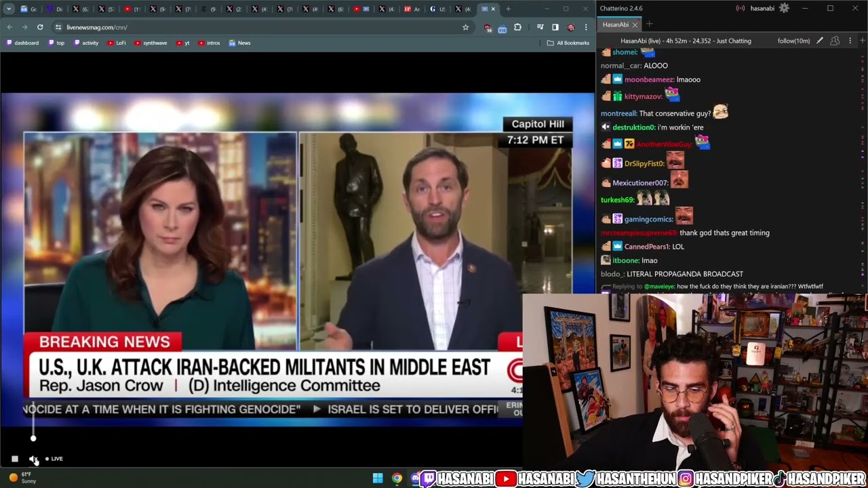
Task: Close the active livenewsmag tab
Action: [x=493, y=9]
